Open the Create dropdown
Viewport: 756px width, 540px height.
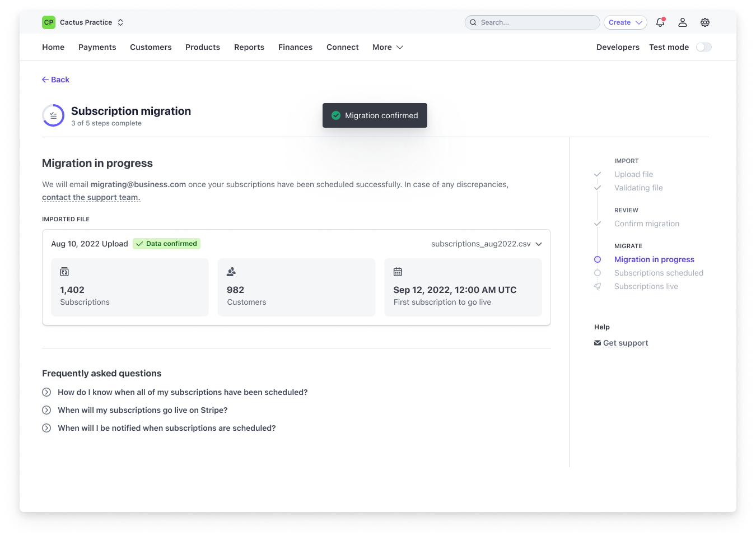(625, 22)
